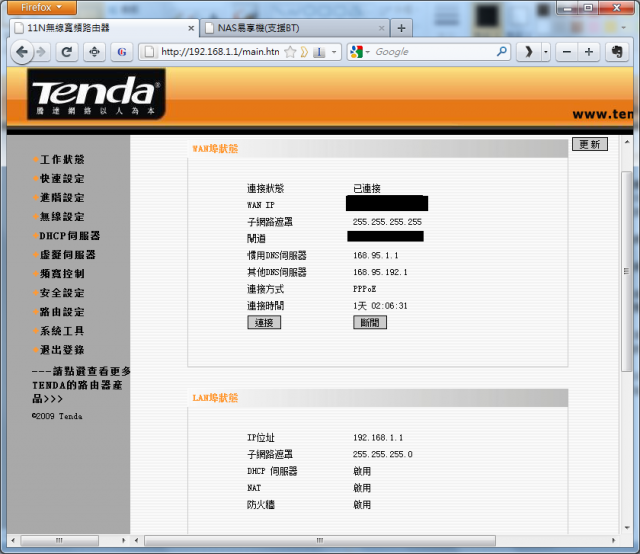Click the www.ten website link in the banner
The image size is (640, 554).
(x=602, y=114)
